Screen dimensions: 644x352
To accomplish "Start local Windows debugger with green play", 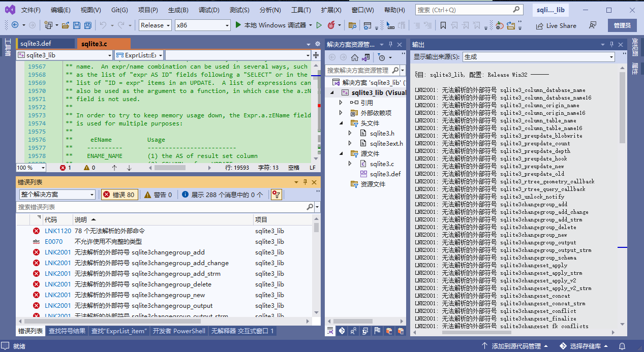I will pos(238,25).
